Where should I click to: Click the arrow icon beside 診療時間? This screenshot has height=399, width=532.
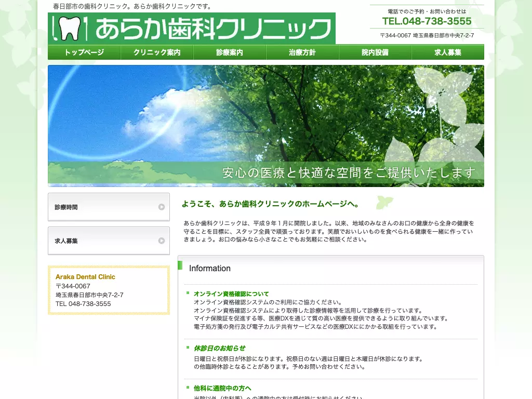[x=162, y=207]
